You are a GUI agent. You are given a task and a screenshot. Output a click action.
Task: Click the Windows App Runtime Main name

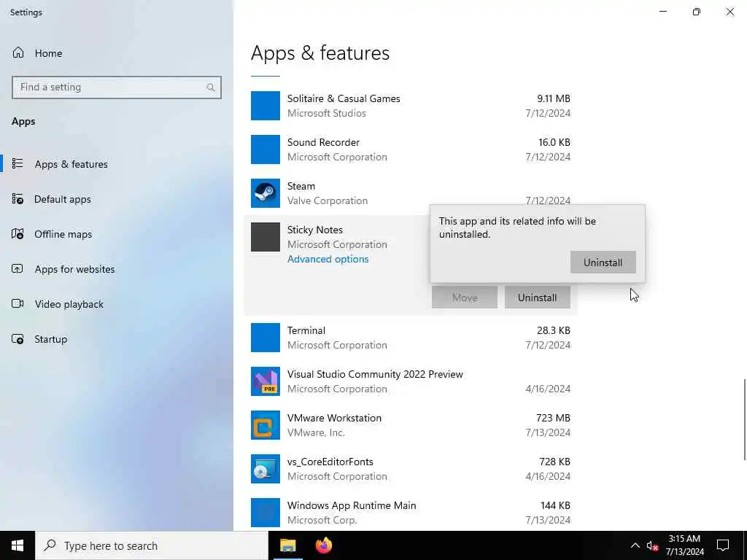click(x=352, y=506)
